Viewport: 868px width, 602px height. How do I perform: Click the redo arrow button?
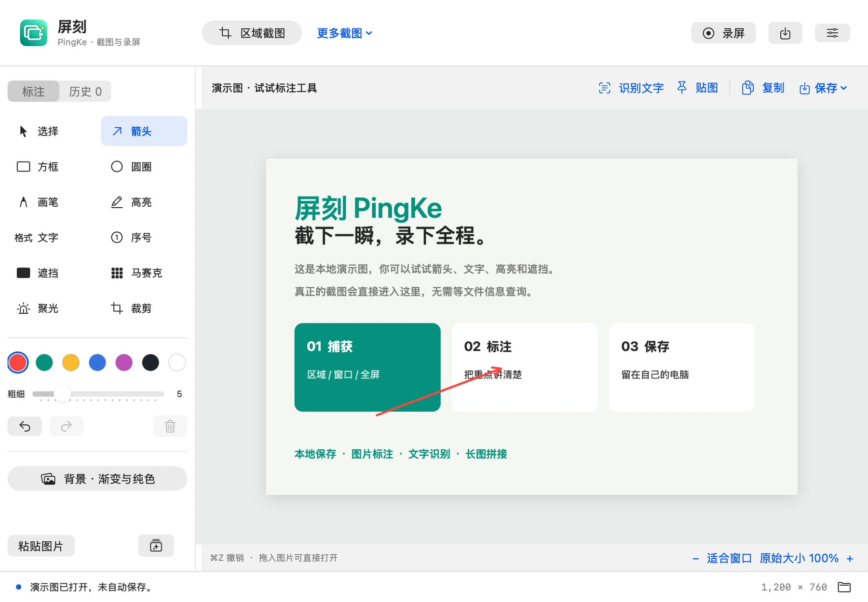pyautogui.click(x=67, y=426)
